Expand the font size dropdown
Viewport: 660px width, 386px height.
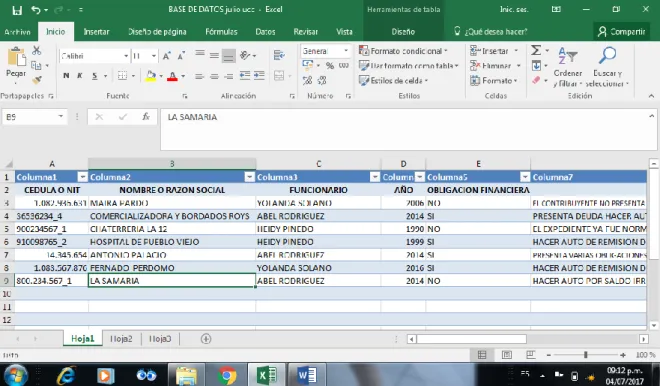(x=154, y=56)
